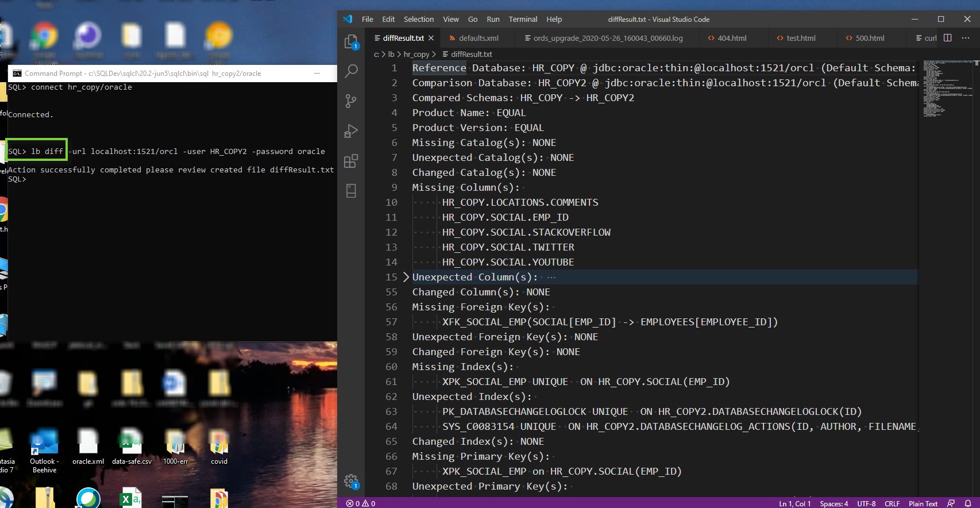The width and height of the screenshot is (980, 508).
Task: Click the text 'Missing Primary Key(s):' on line 66
Action: (481, 456)
